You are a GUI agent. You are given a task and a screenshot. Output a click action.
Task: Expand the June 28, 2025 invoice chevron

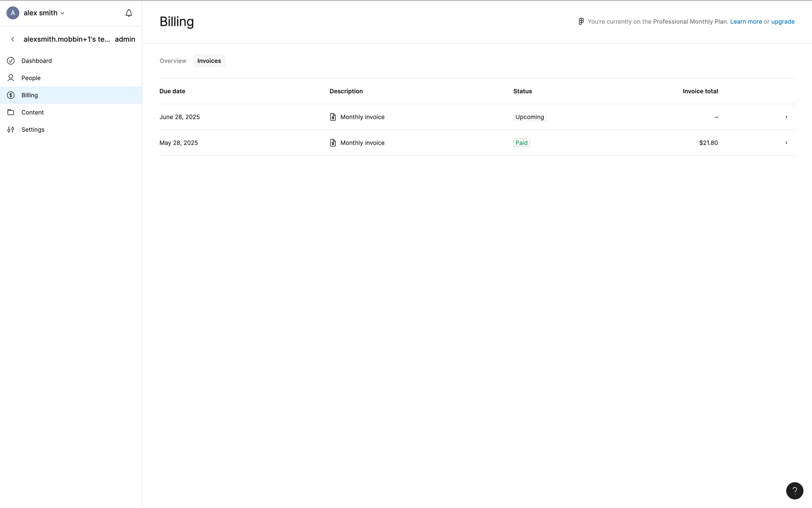(786, 117)
